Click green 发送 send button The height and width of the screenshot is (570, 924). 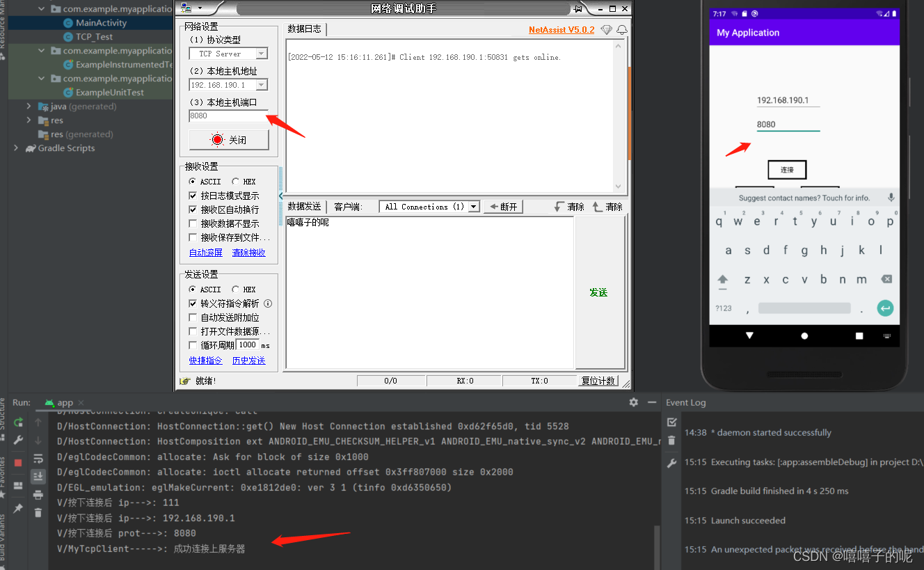598,292
